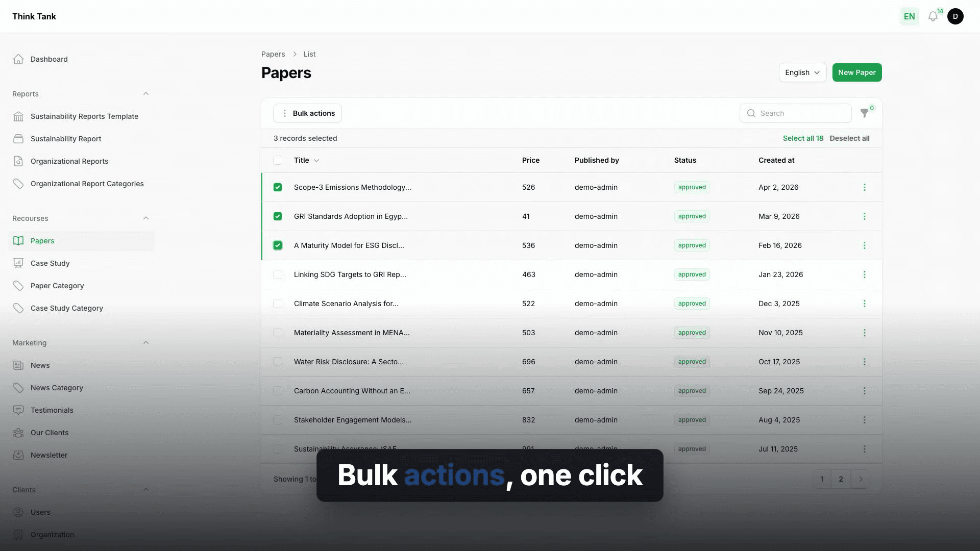The image size is (980, 551).
Task: Click the Paper Category tag icon
Action: click(18, 286)
